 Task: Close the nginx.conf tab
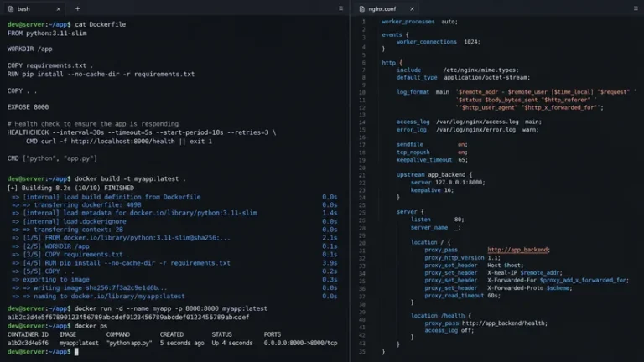click(x=412, y=8)
